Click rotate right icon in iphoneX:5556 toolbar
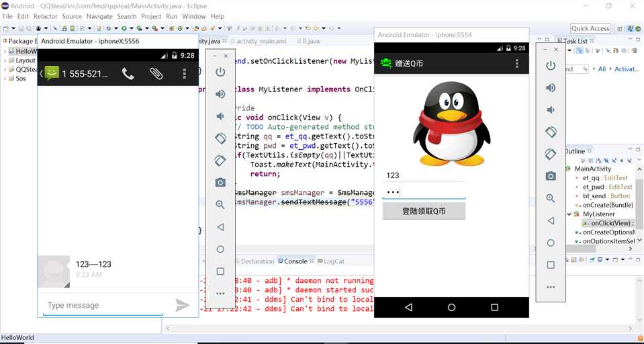The height and width of the screenshot is (344, 644). (220, 161)
